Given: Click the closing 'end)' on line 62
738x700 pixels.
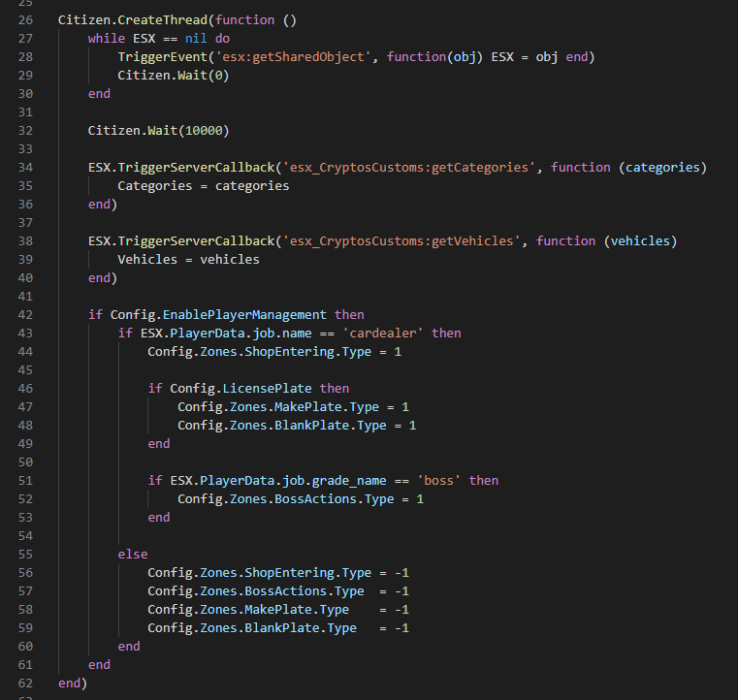Looking at the screenshot, I should 73,684.
